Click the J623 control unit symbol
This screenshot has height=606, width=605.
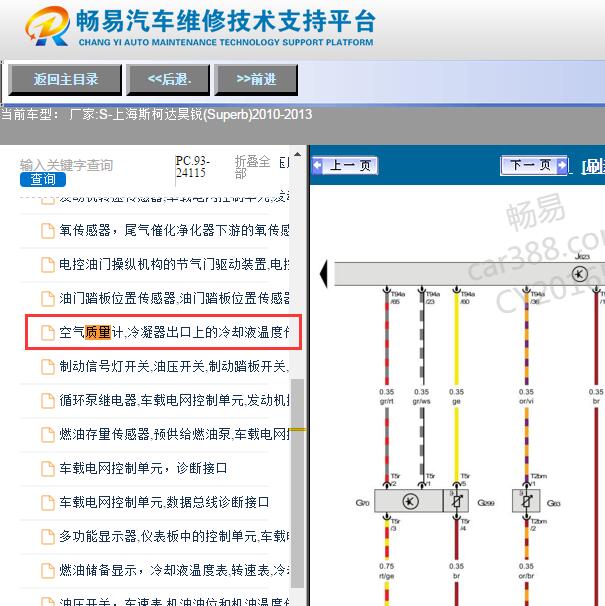(x=579, y=274)
